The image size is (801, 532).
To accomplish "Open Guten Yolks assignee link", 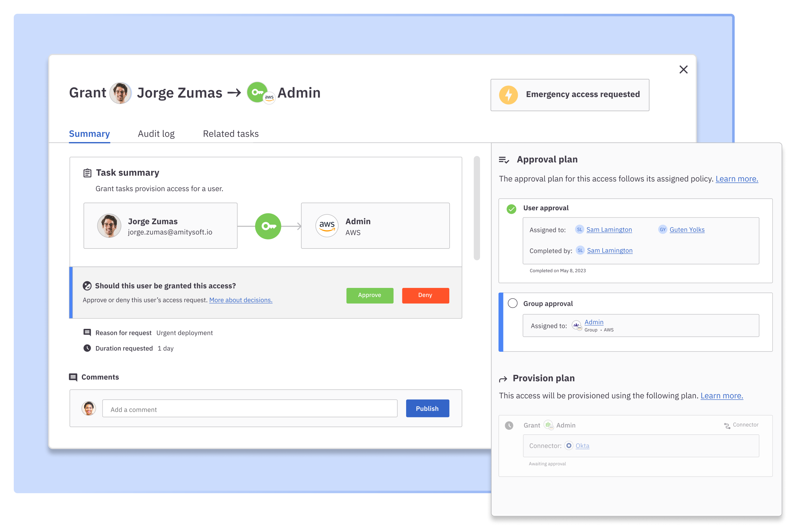I will tap(687, 230).
